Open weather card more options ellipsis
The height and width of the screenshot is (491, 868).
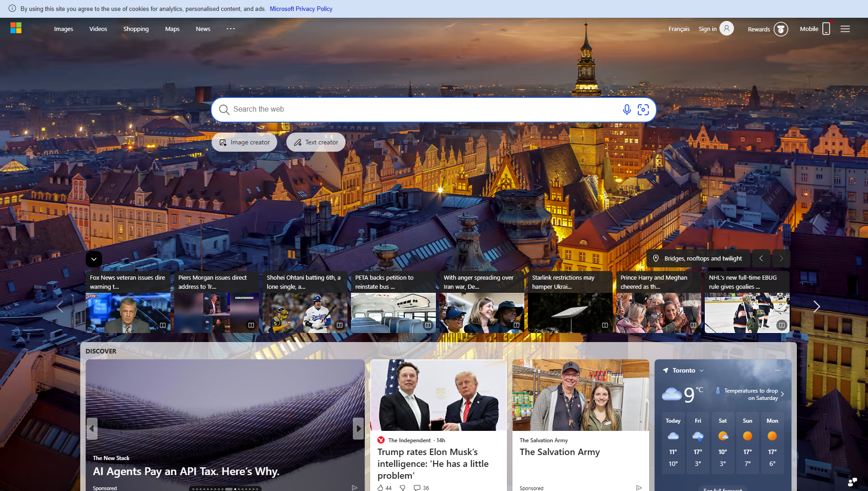tap(778, 370)
